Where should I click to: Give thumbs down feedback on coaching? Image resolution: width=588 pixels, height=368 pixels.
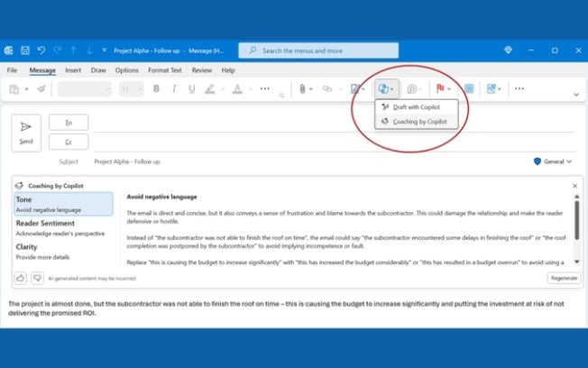(x=37, y=278)
